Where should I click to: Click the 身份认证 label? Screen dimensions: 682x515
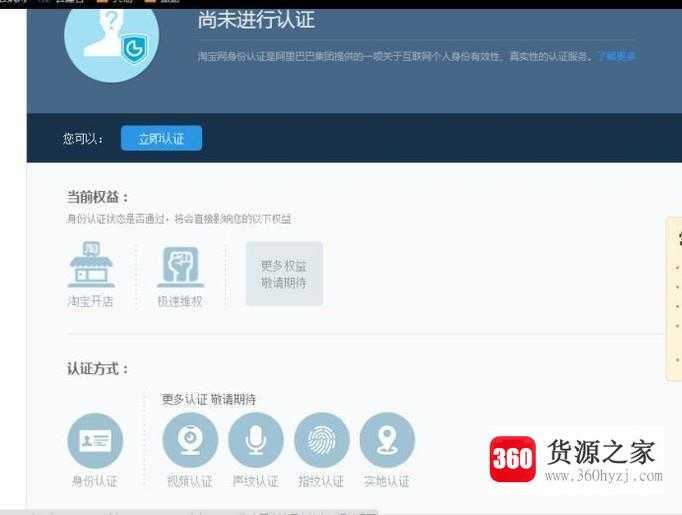point(95,481)
